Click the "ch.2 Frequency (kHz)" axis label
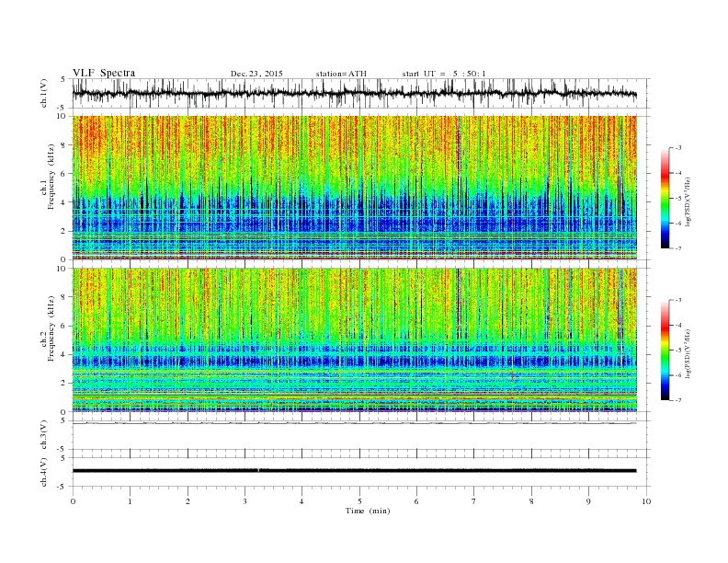This screenshot has width=728, height=563. click(x=48, y=328)
